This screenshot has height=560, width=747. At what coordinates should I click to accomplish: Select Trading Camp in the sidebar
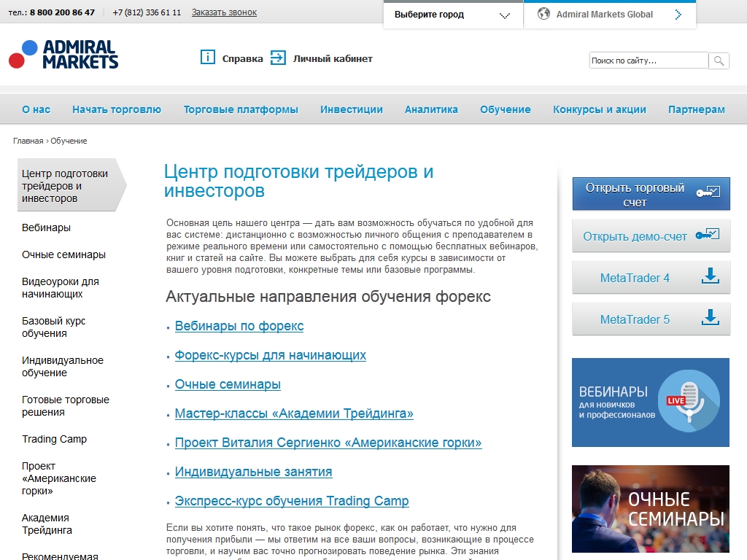(x=54, y=439)
